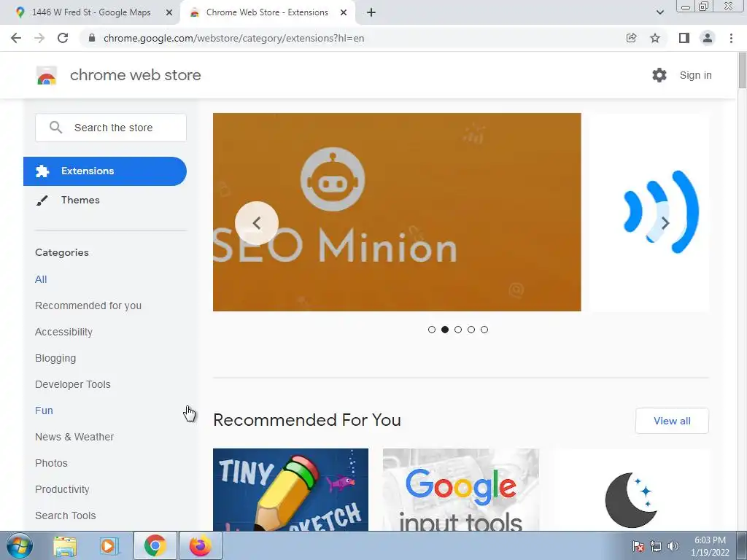Open the Blogging category
The width and height of the screenshot is (747, 560).
tap(55, 358)
